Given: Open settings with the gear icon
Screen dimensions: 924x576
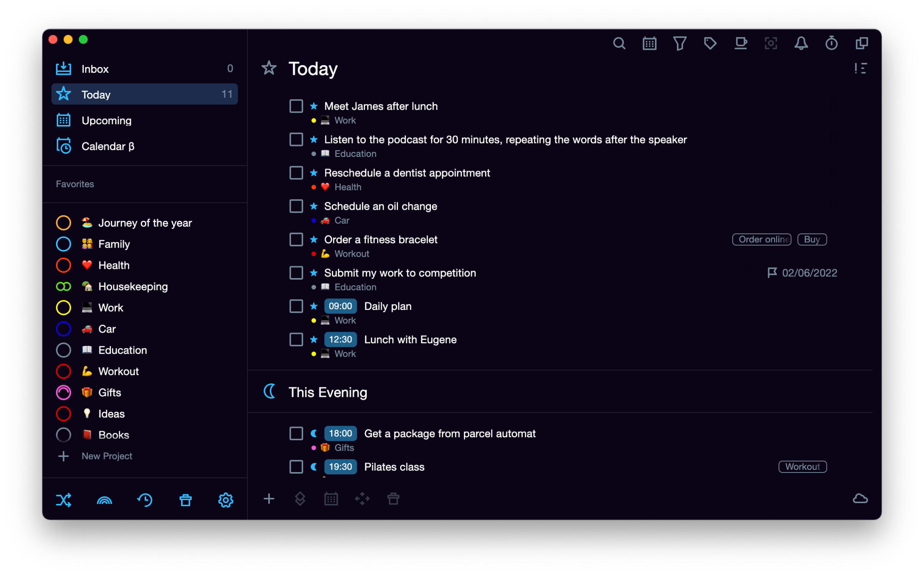Looking at the screenshot, I should coord(226,499).
